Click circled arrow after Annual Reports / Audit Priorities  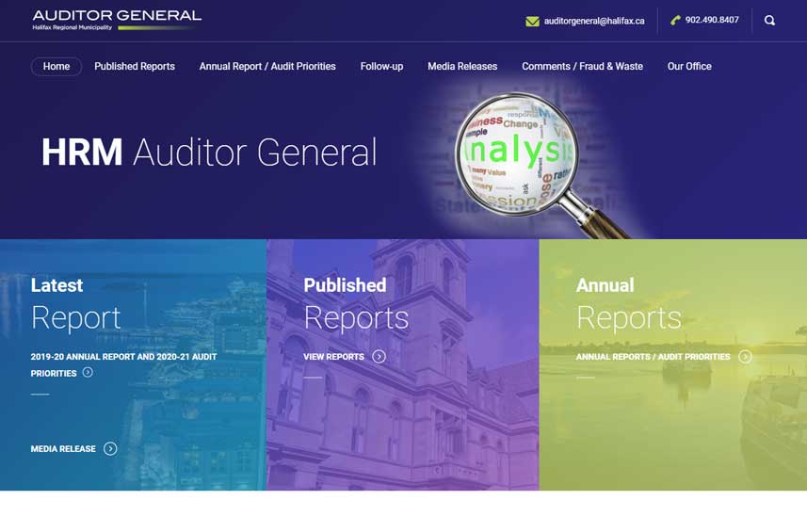(x=745, y=357)
